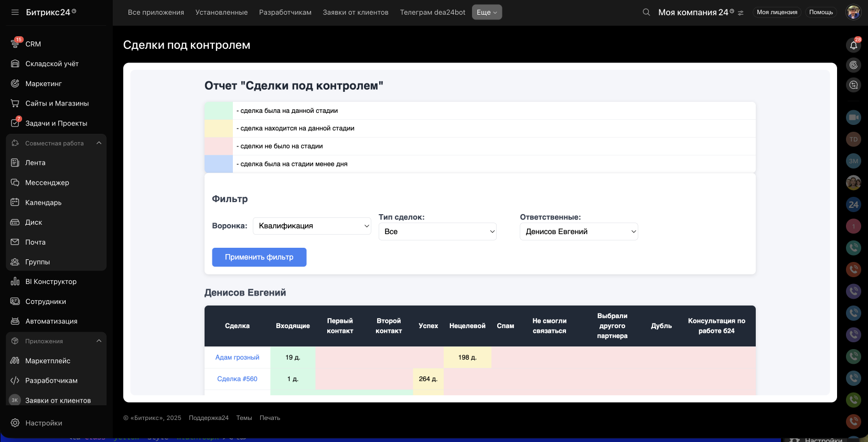Viewport: 868px width, 442px height.
Task: Collapse the Приложения sidebar section
Action: [x=99, y=341]
